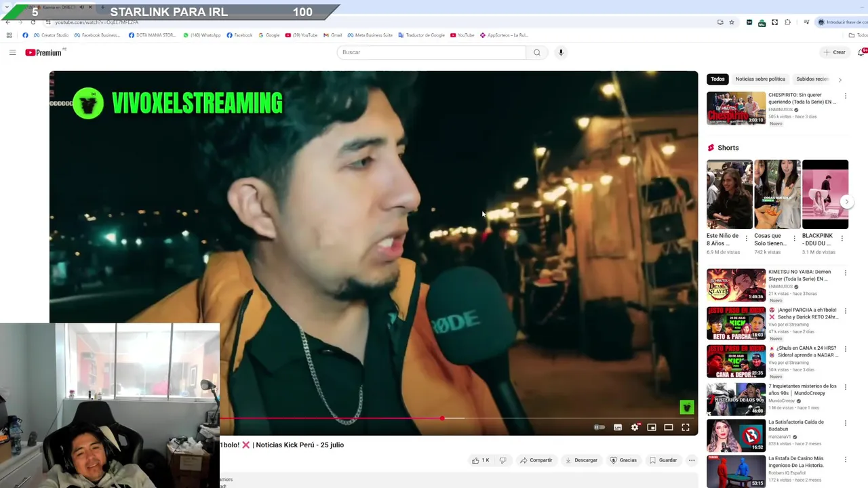The width and height of the screenshot is (868, 488).
Task: Open options for BLACKPINK DDU DU Short
Action: [842, 239]
